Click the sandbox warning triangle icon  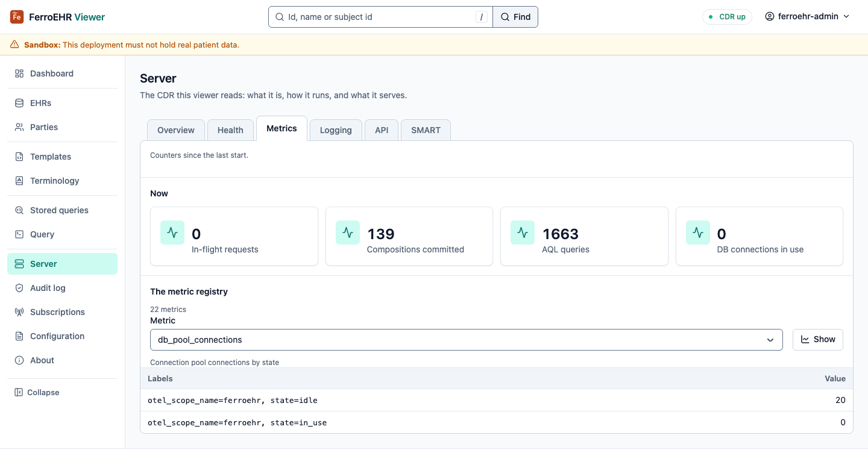(x=14, y=45)
